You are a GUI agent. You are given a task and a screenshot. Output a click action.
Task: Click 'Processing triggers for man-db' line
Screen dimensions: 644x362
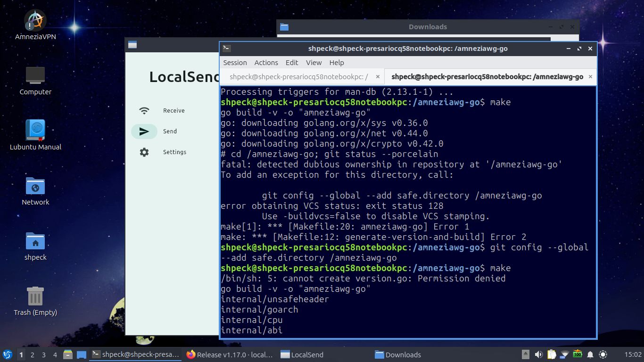(x=337, y=92)
